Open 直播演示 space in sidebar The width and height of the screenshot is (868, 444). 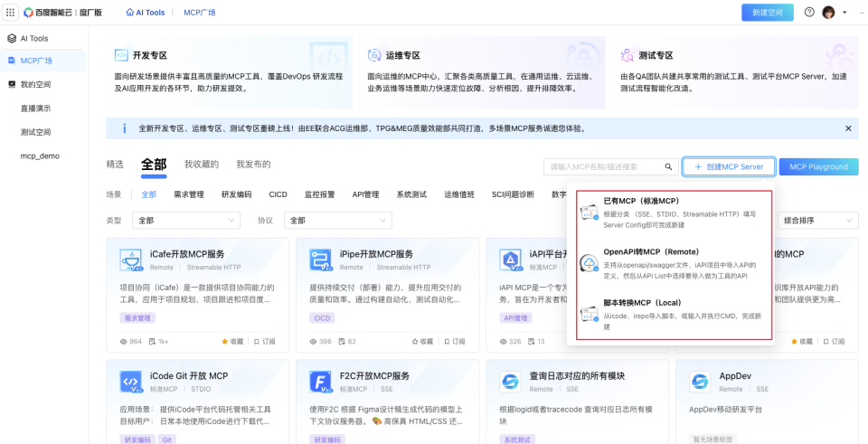point(36,109)
